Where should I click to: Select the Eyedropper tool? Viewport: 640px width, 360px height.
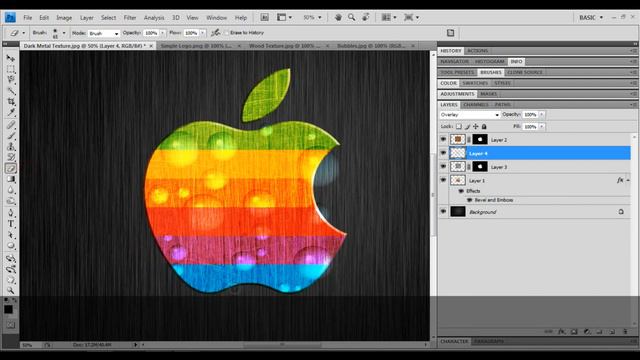11,112
